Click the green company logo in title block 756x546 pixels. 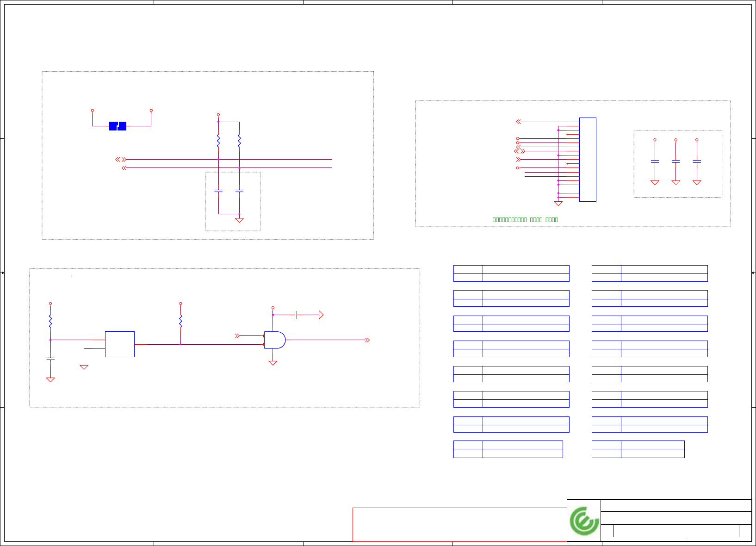[584, 521]
